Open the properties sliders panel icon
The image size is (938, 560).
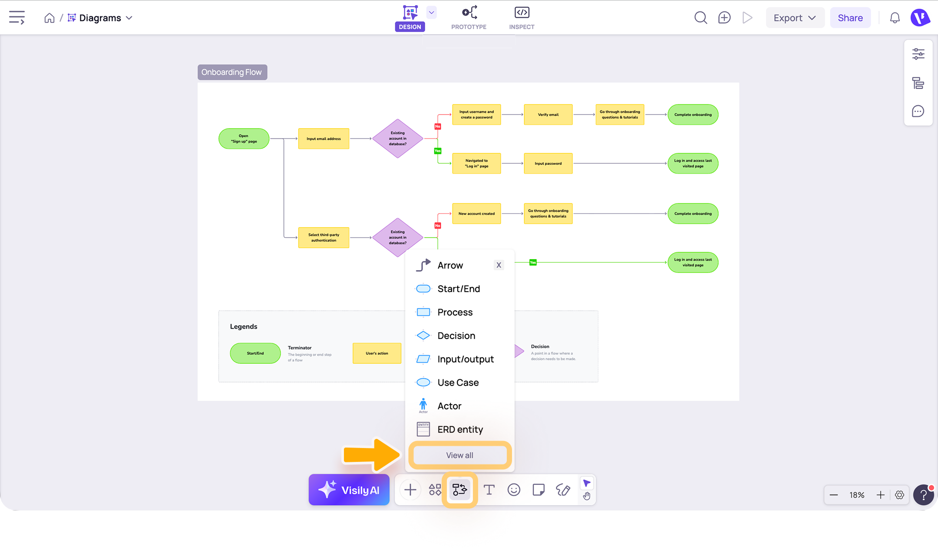click(x=918, y=54)
